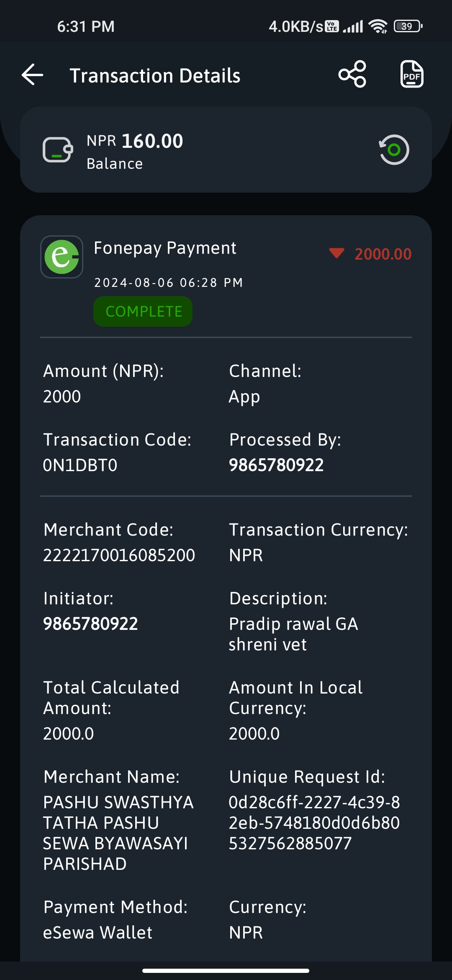Share the transaction details
This screenshot has width=452, height=980.
tap(352, 74)
